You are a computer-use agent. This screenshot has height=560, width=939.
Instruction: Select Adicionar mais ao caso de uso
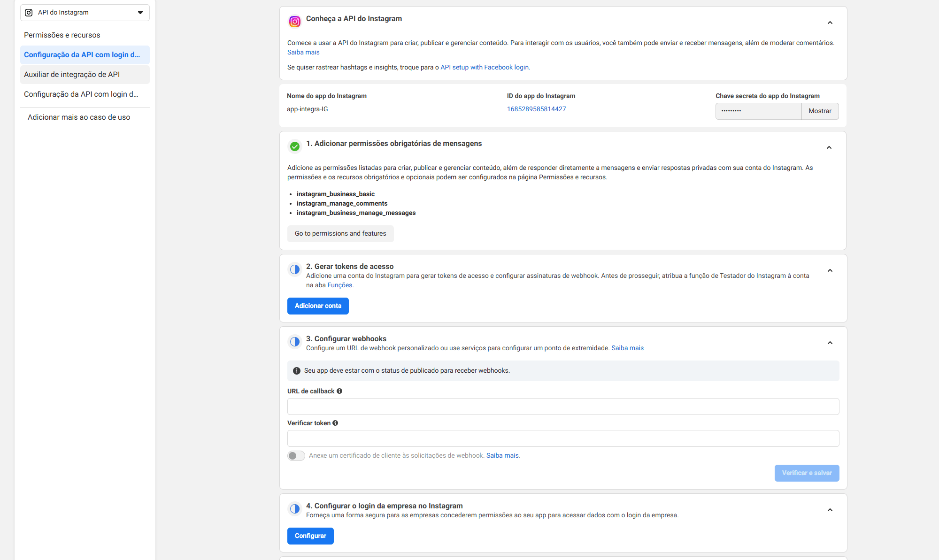pyautogui.click(x=79, y=117)
